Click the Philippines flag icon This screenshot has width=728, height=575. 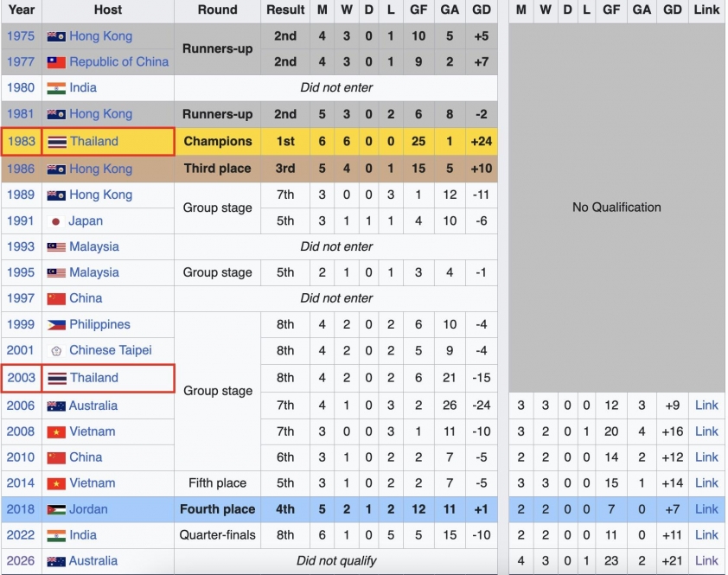pyautogui.click(x=56, y=325)
